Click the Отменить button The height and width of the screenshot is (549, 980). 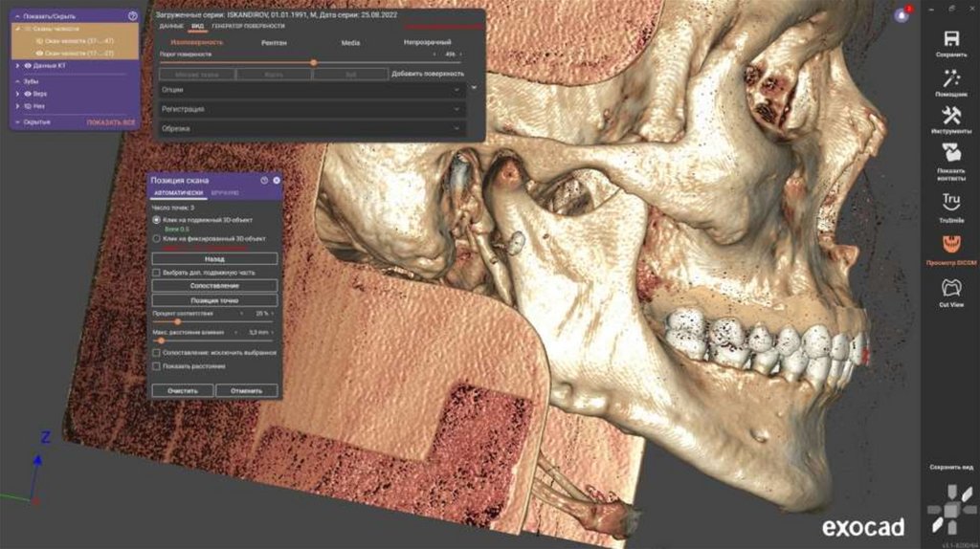point(246,391)
